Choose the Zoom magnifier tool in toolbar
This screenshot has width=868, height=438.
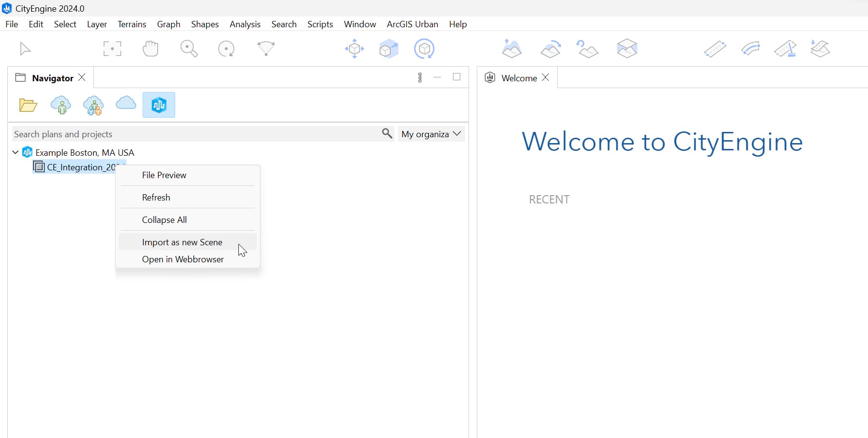[189, 49]
